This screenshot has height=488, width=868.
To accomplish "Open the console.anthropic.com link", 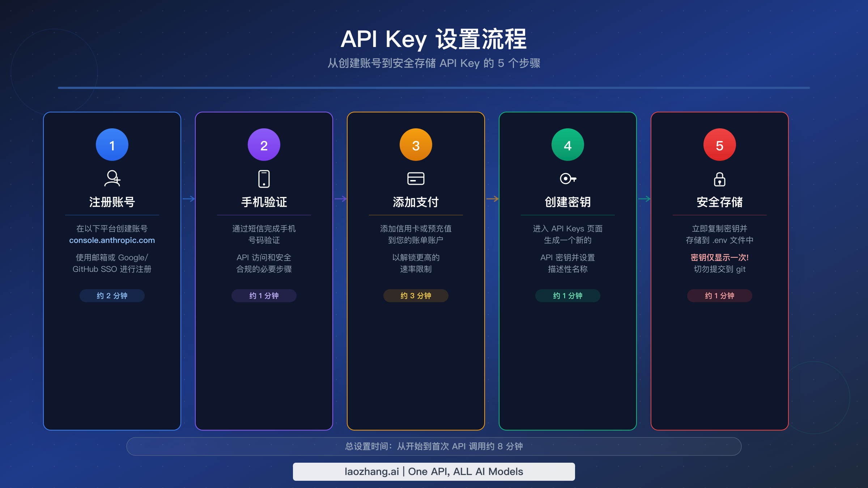I will coord(112,240).
